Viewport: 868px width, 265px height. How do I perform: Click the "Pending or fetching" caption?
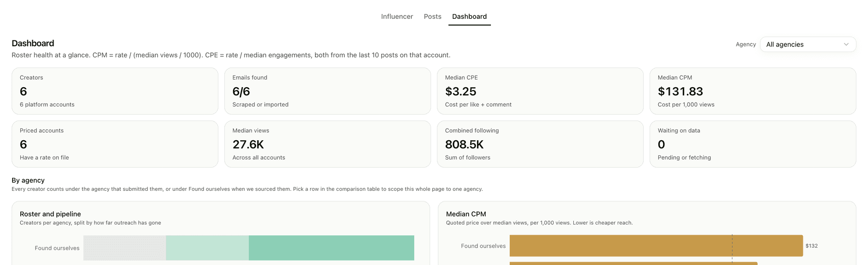pyautogui.click(x=684, y=158)
